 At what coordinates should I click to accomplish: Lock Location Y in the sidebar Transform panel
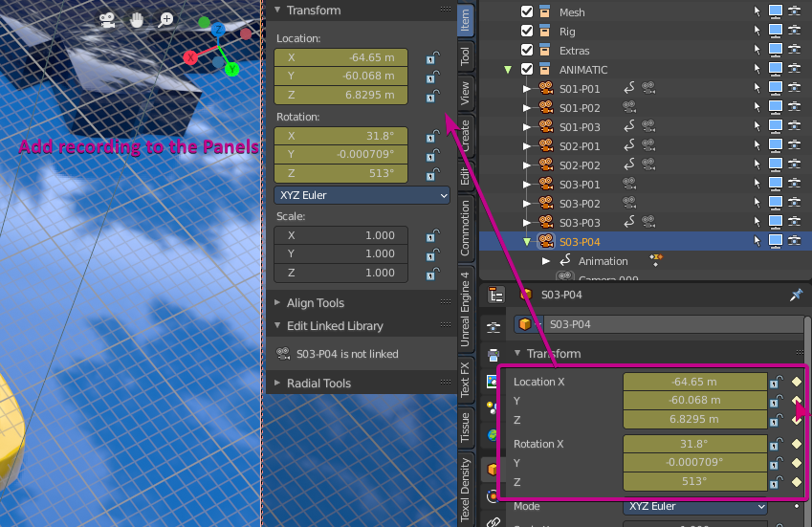(432, 77)
